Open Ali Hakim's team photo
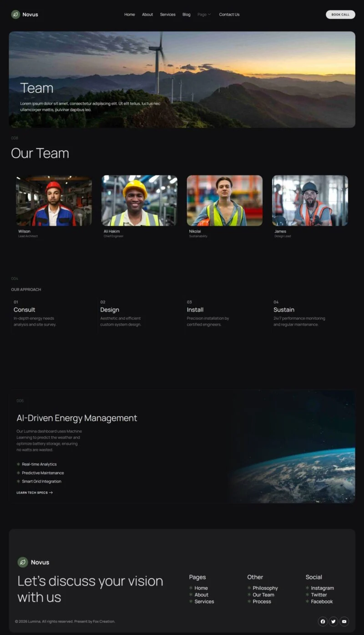Image resolution: width=364 pixels, height=635 pixels. 139,200
